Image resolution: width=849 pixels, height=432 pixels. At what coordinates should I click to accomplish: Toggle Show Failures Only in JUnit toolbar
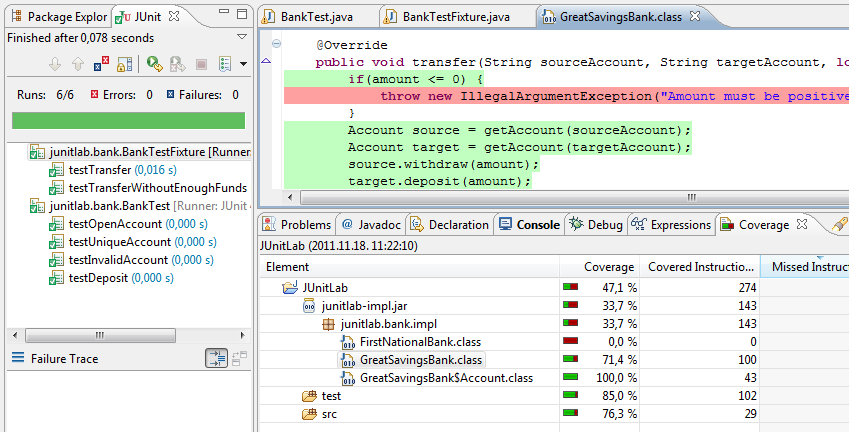pos(101,64)
